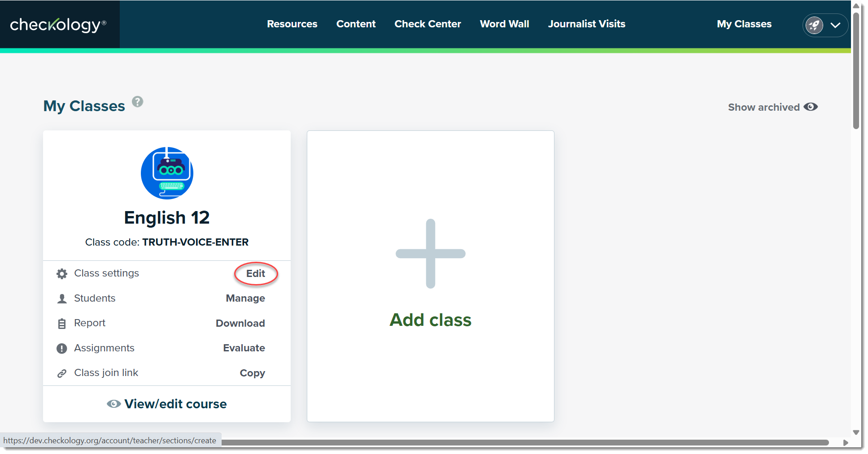Click the vertical scrollbar thumb
Viewport: 868px width, 454px height.
856,71
